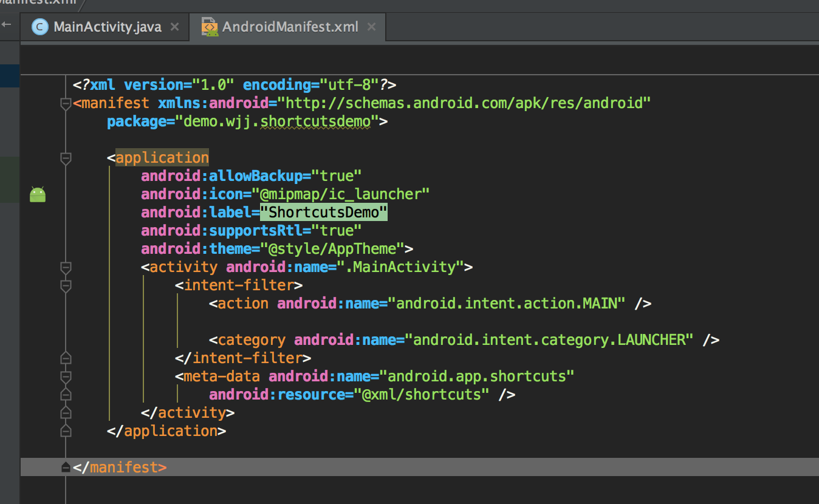Click the back arrow left of the tabs

tap(7, 25)
